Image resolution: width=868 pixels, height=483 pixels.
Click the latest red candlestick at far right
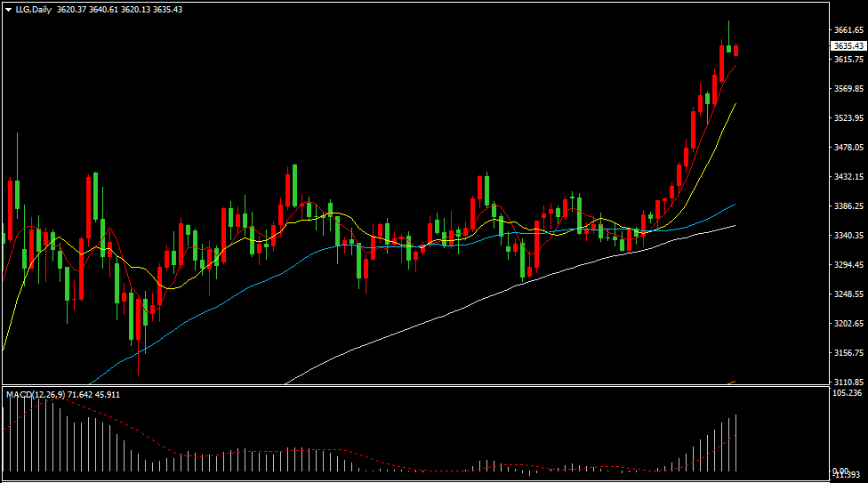click(735, 51)
